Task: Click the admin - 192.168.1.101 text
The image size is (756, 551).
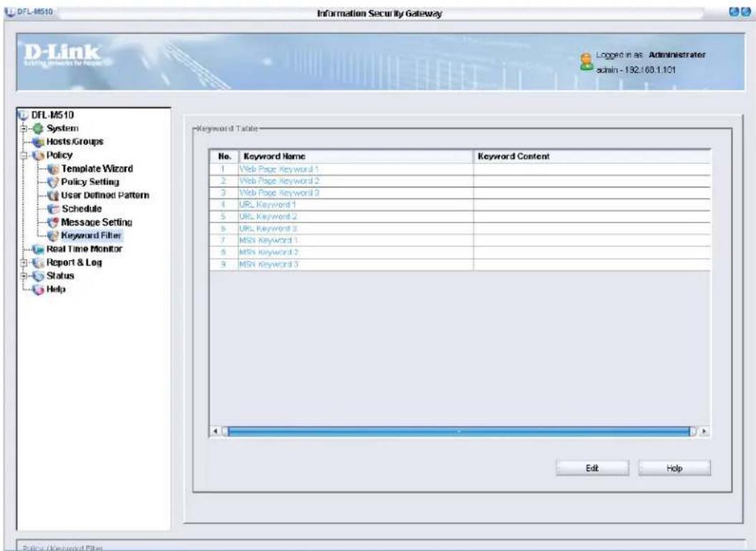Action: coord(636,70)
